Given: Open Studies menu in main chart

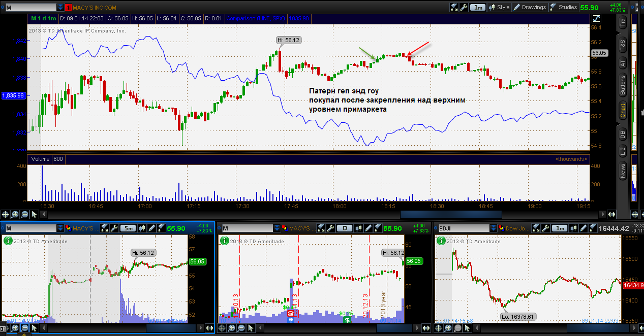Looking at the screenshot, I should [x=563, y=7].
